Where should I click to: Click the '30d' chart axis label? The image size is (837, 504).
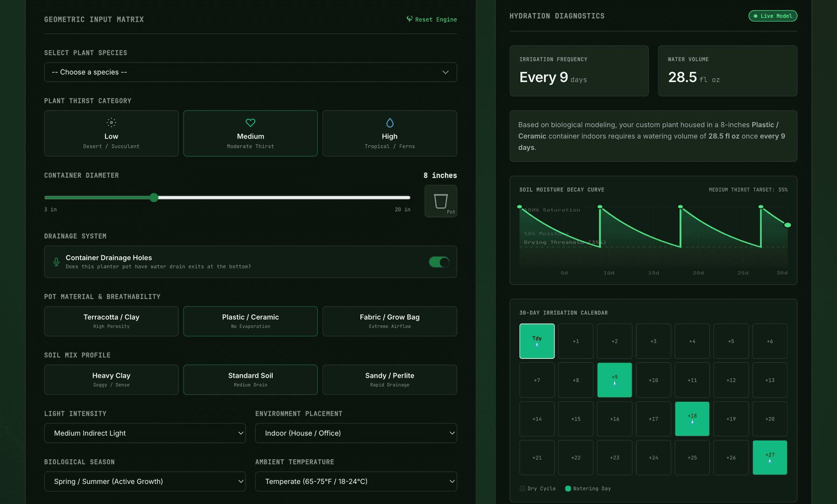[782, 273]
